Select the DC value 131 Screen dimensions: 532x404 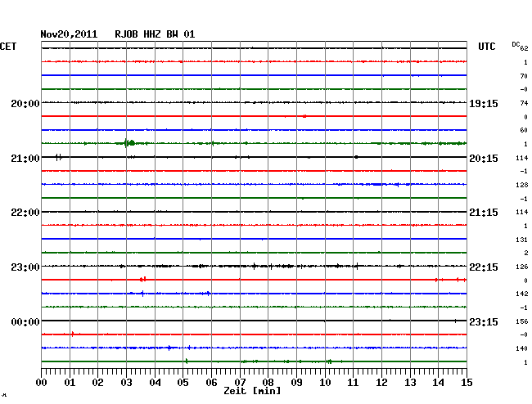pos(522,240)
